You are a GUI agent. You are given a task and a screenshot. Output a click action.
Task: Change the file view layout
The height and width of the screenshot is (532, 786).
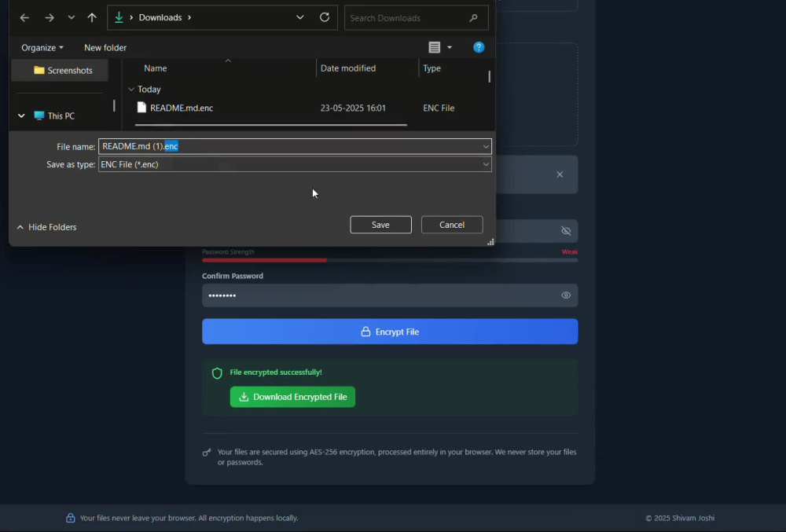pyautogui.click(x=434, y=47)
